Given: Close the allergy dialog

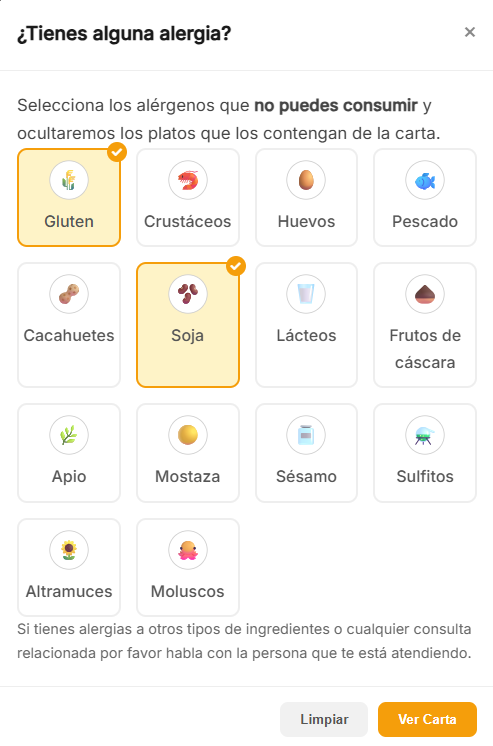Looking at the screenshot, I should click(470, 32).
